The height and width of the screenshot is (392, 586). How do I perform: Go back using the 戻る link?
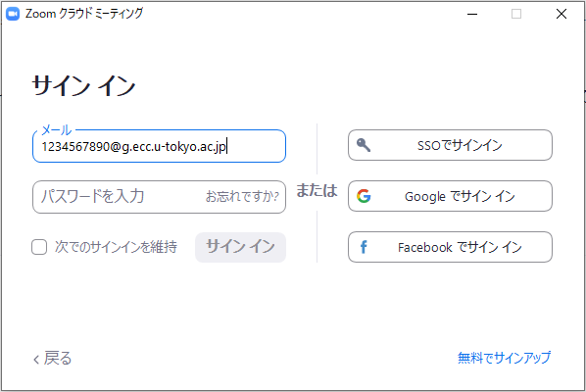click(x=52, y=358)
